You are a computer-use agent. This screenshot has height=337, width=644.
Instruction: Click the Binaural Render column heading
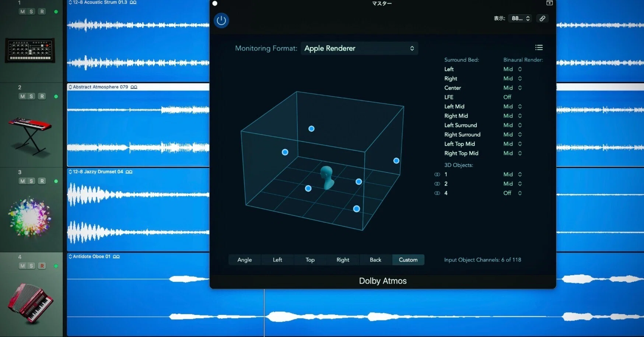pos(523,60)
